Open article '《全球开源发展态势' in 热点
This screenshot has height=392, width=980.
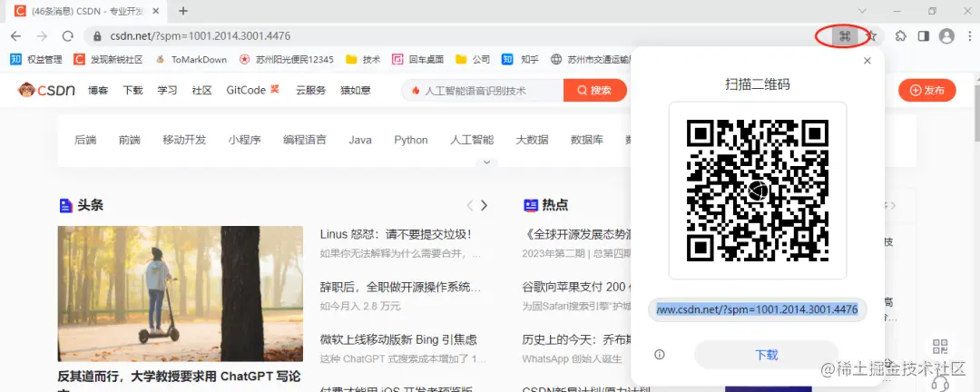[x=575, y=234]
